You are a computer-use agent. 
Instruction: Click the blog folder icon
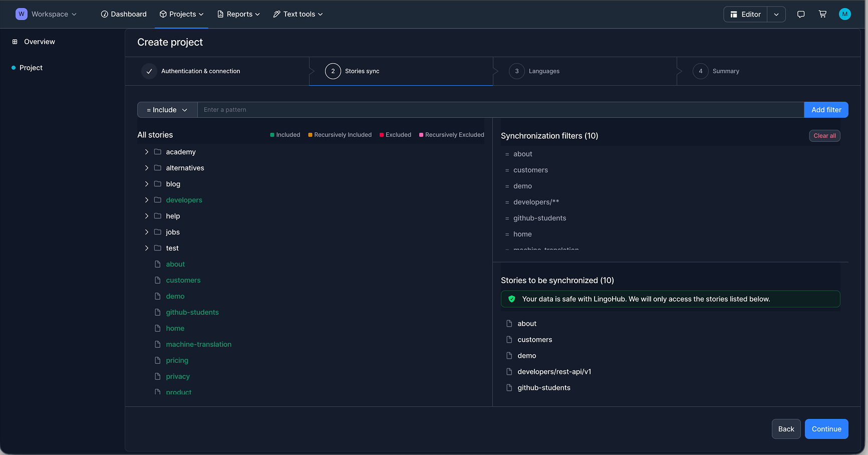point(157,184)
